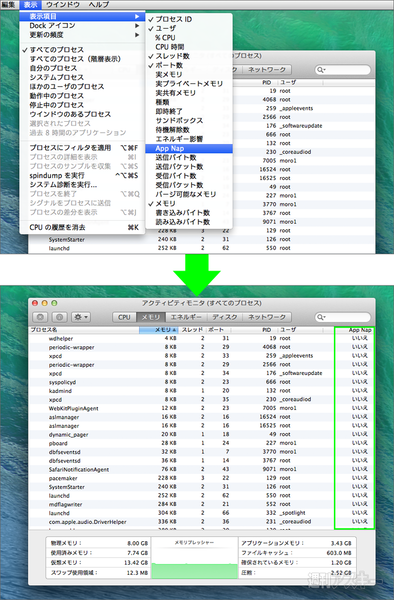Uncheck the スレッド数 column item
Screen dimensions: 394x600
click(x=189, y=56)
